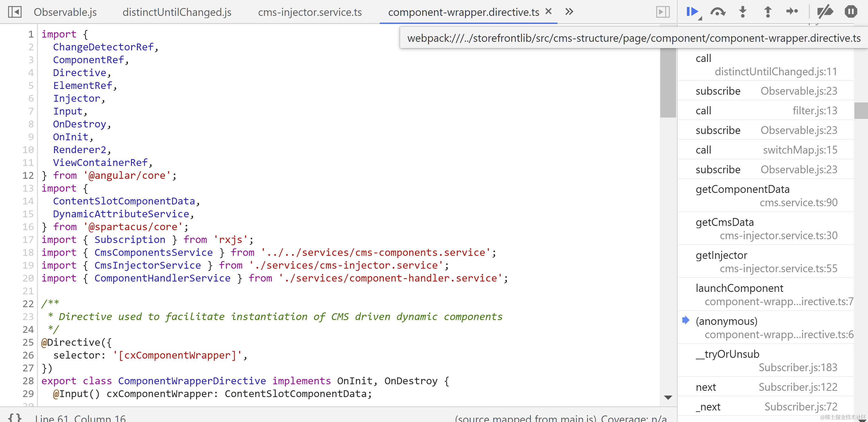
Task: Select getComponentData call stack frame
Action: click(742, 189)
